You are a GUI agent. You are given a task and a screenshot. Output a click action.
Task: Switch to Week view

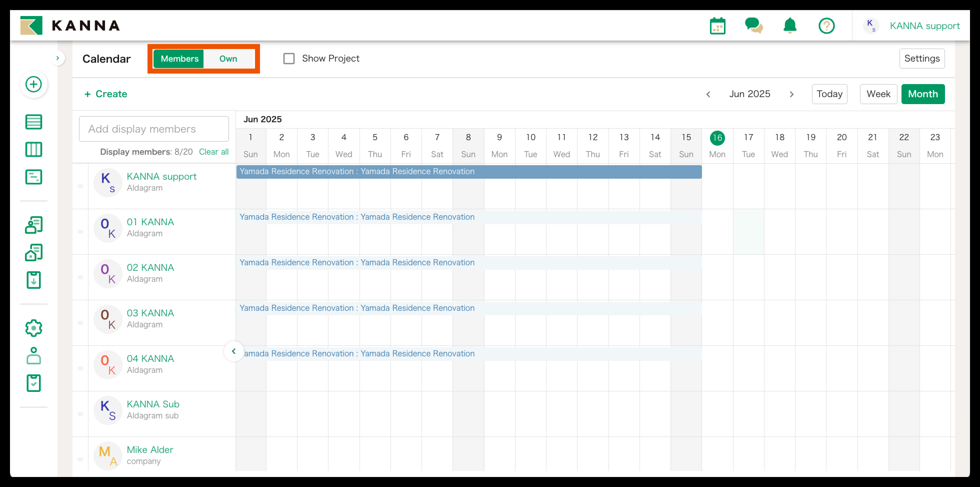878,94
